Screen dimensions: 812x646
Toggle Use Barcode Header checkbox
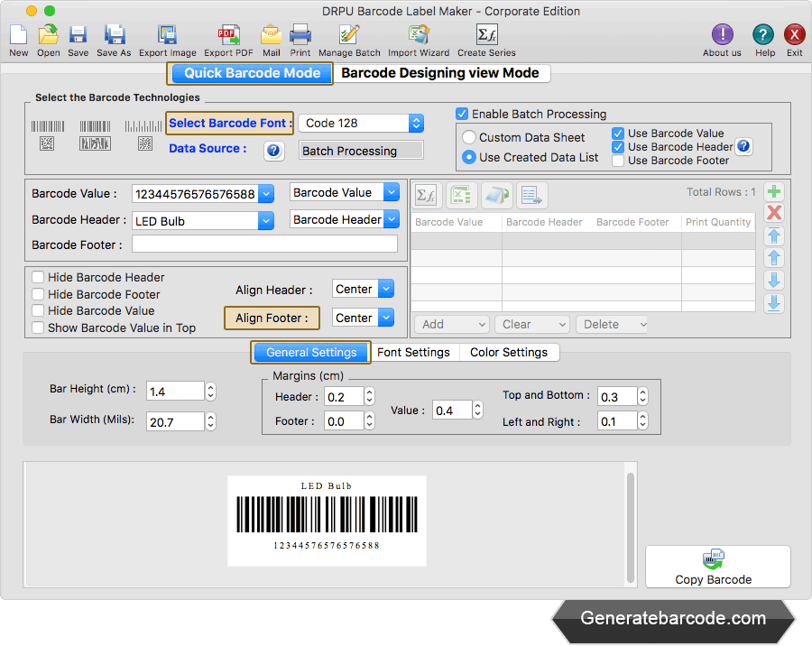[618, 146]
